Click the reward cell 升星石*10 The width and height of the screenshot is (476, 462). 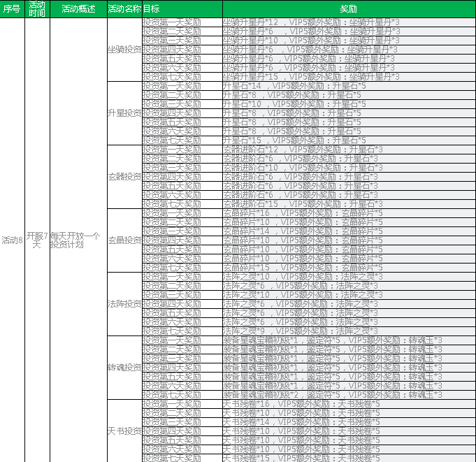pyautogui.click(x=349, y=104)
